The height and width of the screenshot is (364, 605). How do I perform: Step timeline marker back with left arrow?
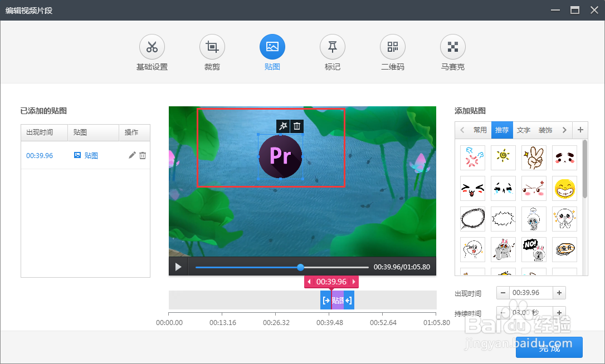pos(309,282)
